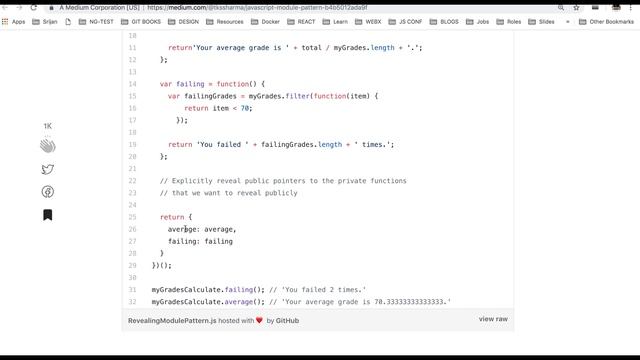640x360 pixels.
Task: Open the Srijan bookmarks folder
Action: click(45, 22)
